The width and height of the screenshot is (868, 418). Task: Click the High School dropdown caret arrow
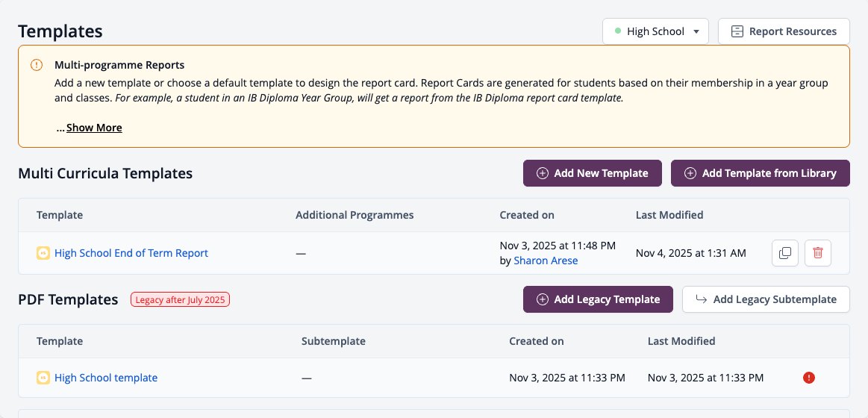(696, 31)
